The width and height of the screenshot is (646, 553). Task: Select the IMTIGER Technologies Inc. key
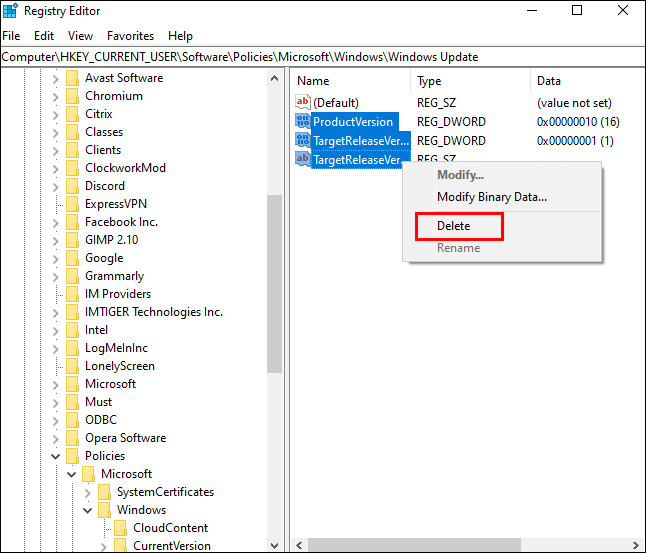[x=154, y=312]
